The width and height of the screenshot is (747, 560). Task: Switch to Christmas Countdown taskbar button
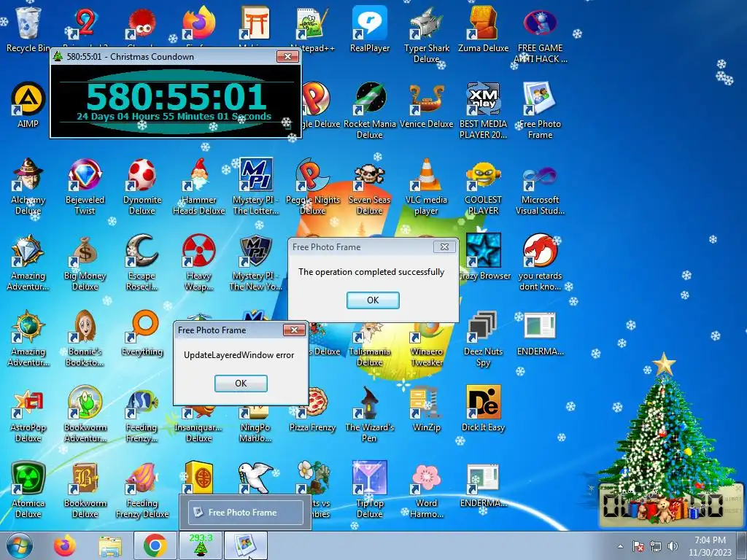pos(200,545)
